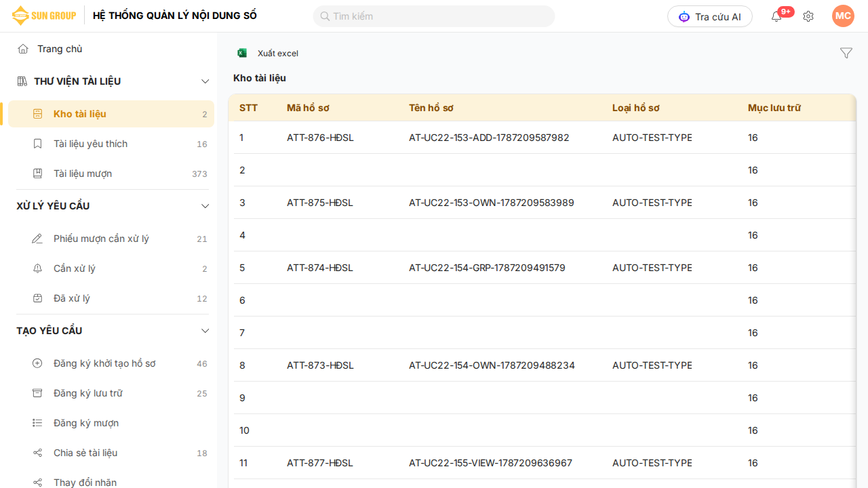Click the Mã hồ sơ column header
This screenshot has height=488, width=868.
[308, 108]
